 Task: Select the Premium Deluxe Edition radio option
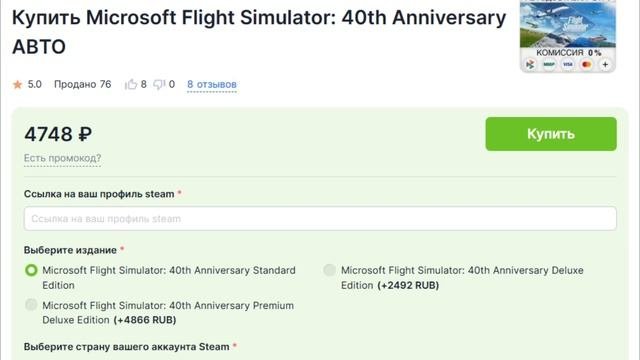pos(31,304)
